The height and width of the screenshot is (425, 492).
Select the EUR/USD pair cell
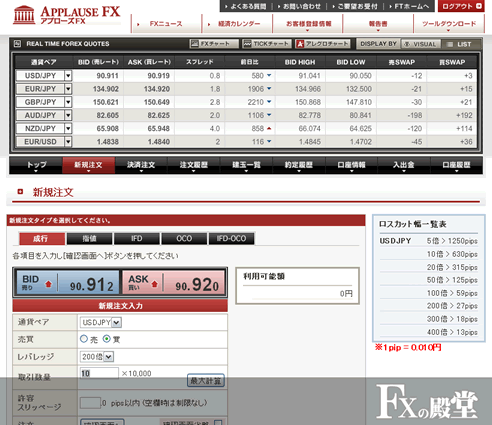click(x=40, y=142)
